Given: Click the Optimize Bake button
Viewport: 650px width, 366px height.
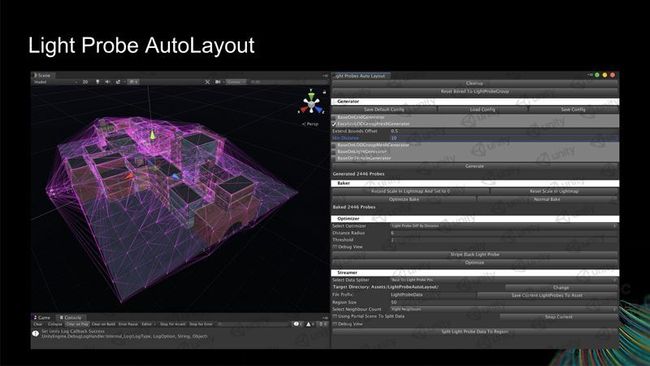Looking at the screenshot, I should point(404,199).
